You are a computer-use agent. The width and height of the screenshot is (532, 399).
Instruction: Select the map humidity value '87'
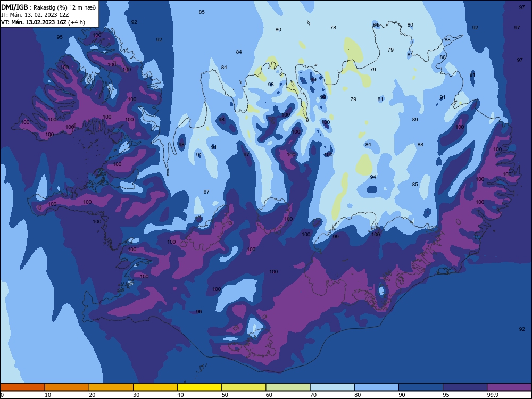tap(206, 192)
